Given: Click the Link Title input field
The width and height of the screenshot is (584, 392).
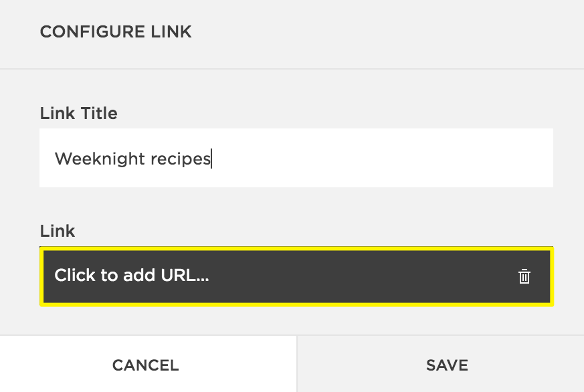Looking at the screenshot, I should point(296,158).
